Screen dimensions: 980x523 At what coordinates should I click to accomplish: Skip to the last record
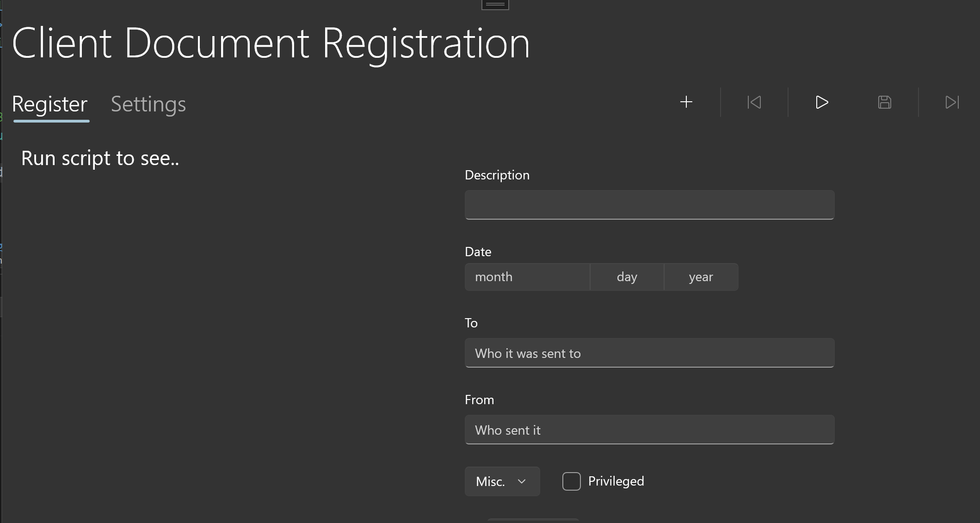pyautogui.click(x=951, y=102)
